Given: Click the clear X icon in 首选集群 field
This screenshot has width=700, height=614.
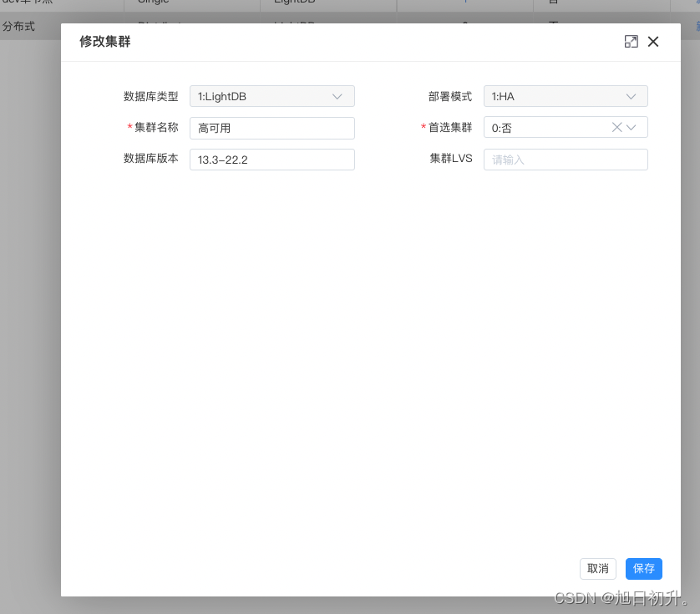Looking at the screenshot, I should coord(616,127).
